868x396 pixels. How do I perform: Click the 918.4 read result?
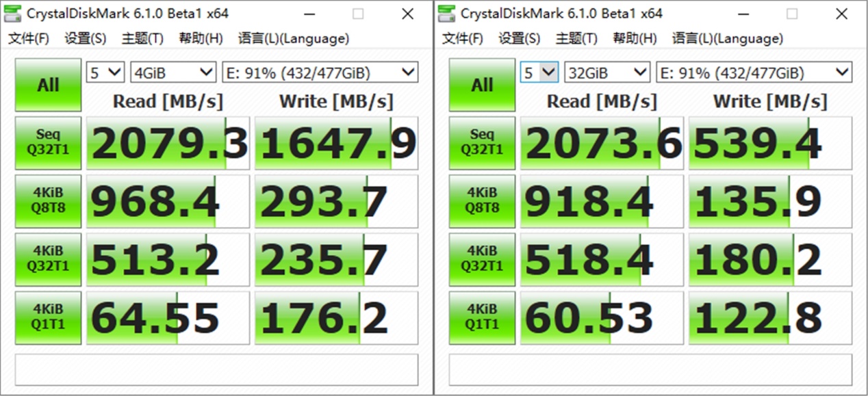click(x=602, y=201)
